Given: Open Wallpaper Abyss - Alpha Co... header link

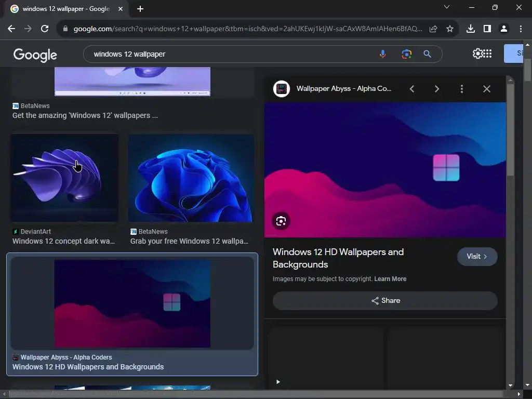Looking at the screenshot, I should click(x=344, y=88).
